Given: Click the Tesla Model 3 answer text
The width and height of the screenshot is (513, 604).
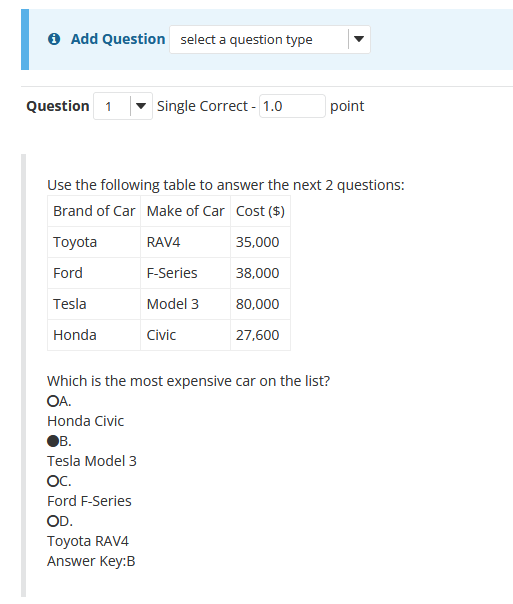Looking at the screenshot, I should pyautogui.click(x=92, y=461).
